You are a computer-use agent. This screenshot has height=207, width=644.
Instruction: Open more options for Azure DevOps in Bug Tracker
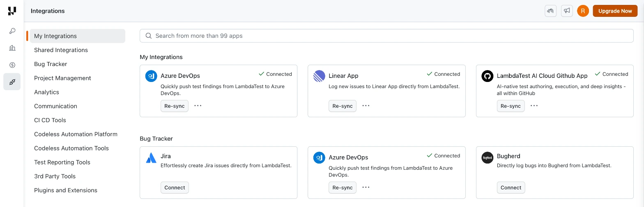(x=366, y=187)
